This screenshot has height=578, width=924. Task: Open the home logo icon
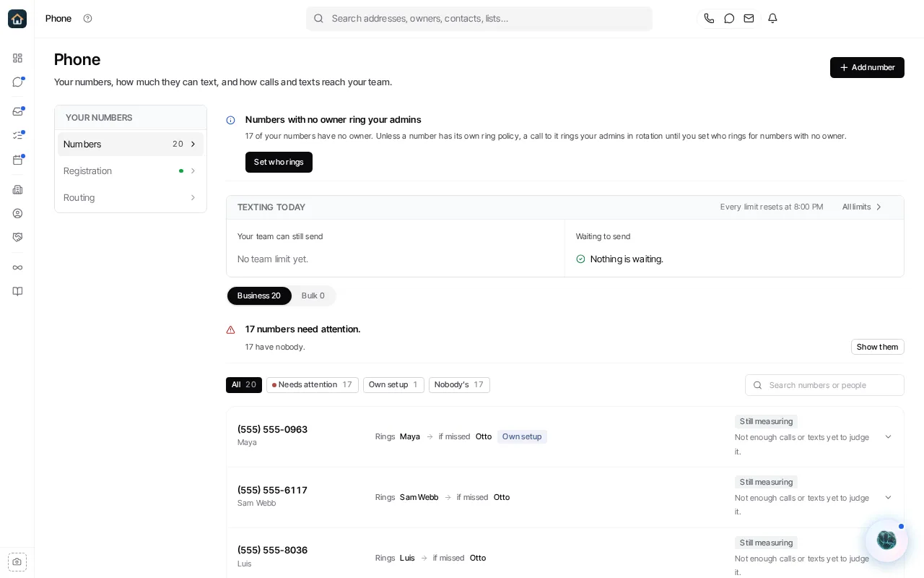tap(17, 19)
